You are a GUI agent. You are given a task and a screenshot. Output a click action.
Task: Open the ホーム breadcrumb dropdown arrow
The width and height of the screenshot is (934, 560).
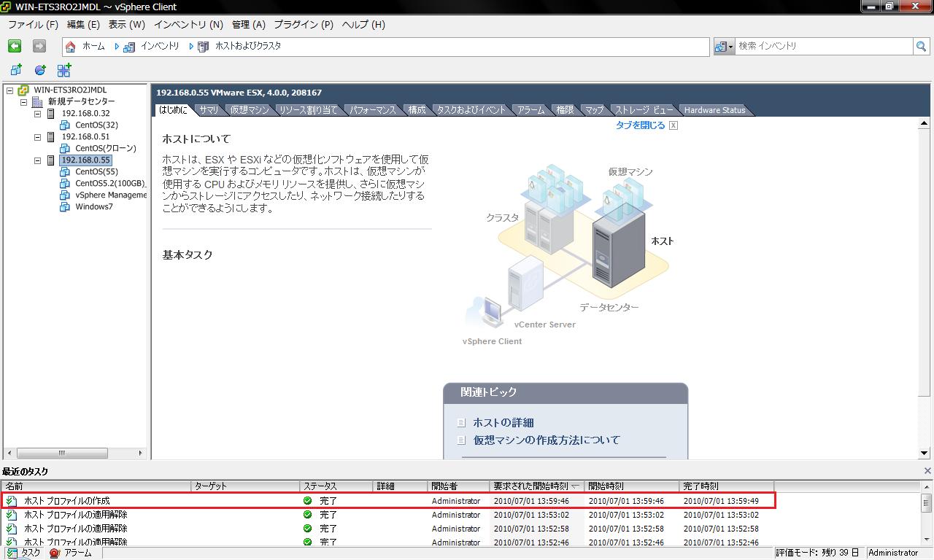pyautogui.click(x=116, y=46)
